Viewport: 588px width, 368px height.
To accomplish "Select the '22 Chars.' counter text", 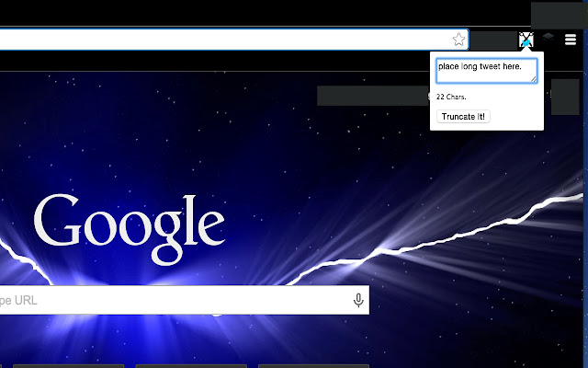I will pos(451,97).
